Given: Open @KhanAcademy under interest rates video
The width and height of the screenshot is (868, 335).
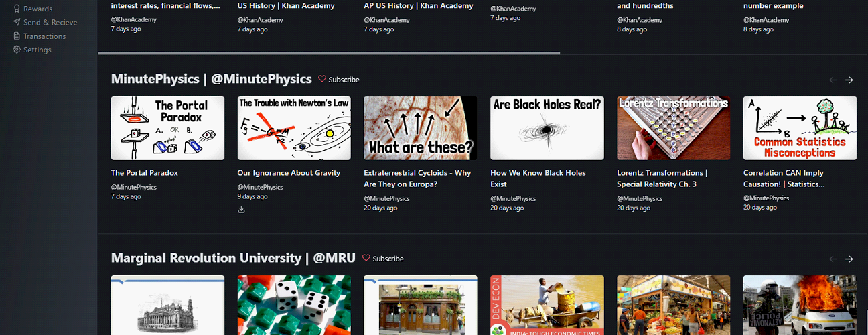Looking at the screenshot, I should [134, 19].
